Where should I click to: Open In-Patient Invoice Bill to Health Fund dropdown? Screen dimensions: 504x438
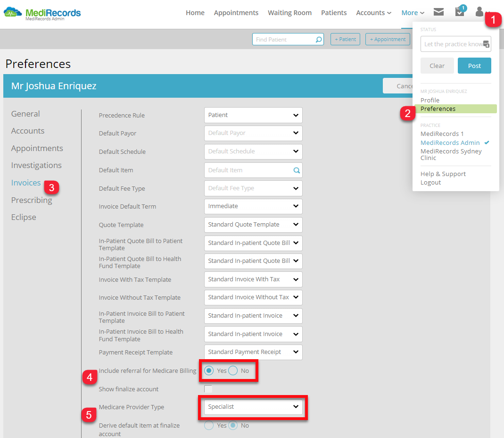tap(253, 334)
